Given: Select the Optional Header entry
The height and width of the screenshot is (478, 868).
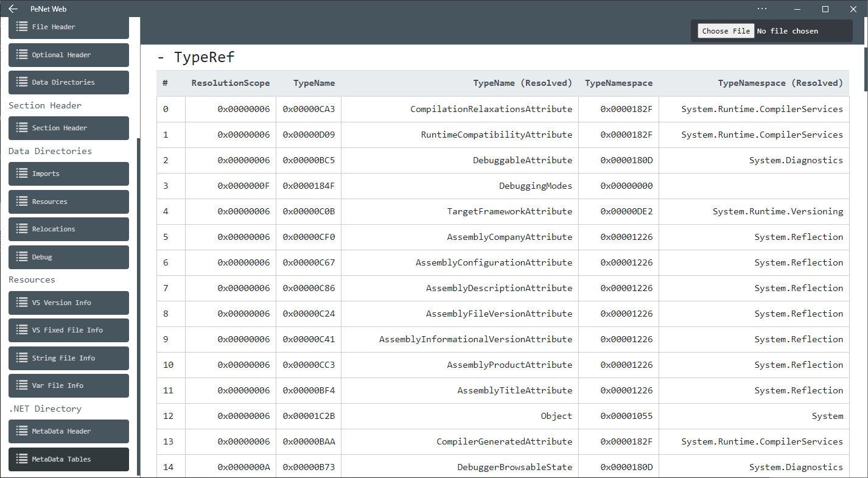Looking at the screenshot, I should 68,55.
